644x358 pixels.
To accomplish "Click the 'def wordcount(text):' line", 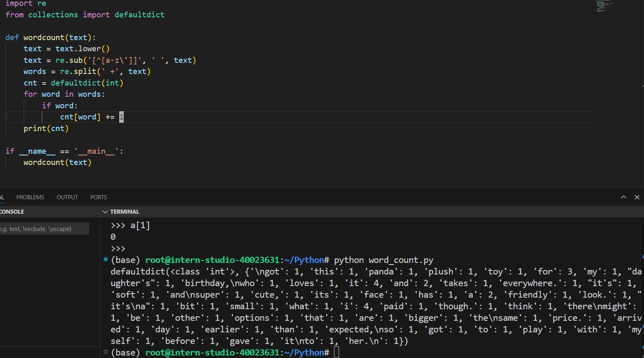I will (50, 38).
